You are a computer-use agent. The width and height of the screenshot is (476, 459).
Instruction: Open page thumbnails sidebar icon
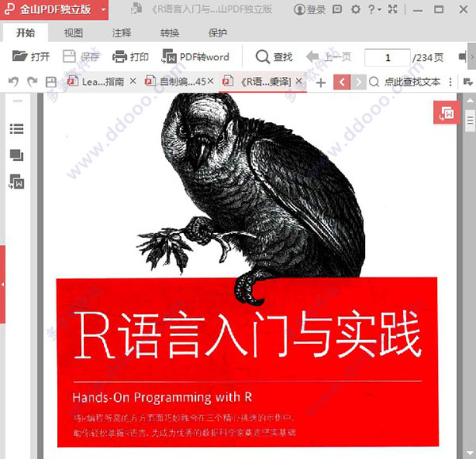(17, 155)
